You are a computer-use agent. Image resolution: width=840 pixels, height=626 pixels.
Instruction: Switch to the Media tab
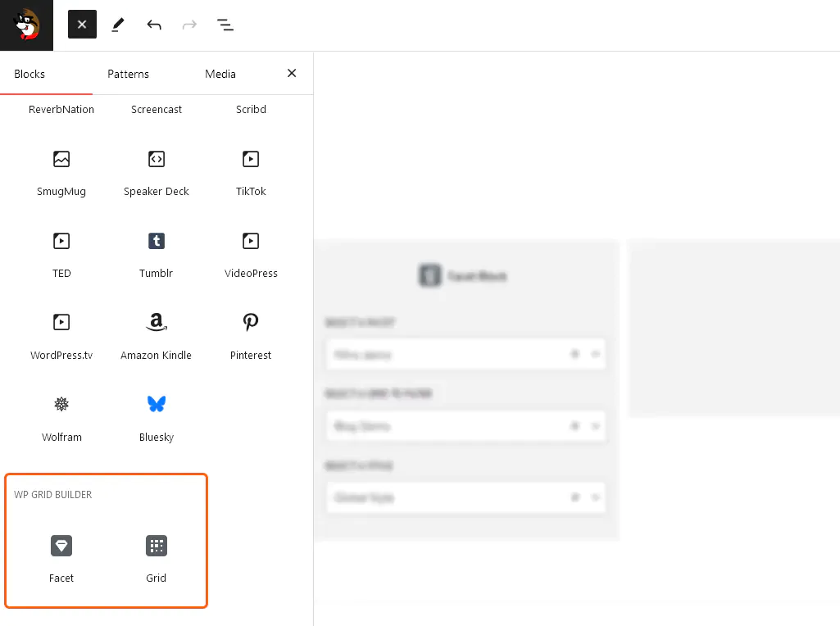(220, 74)
